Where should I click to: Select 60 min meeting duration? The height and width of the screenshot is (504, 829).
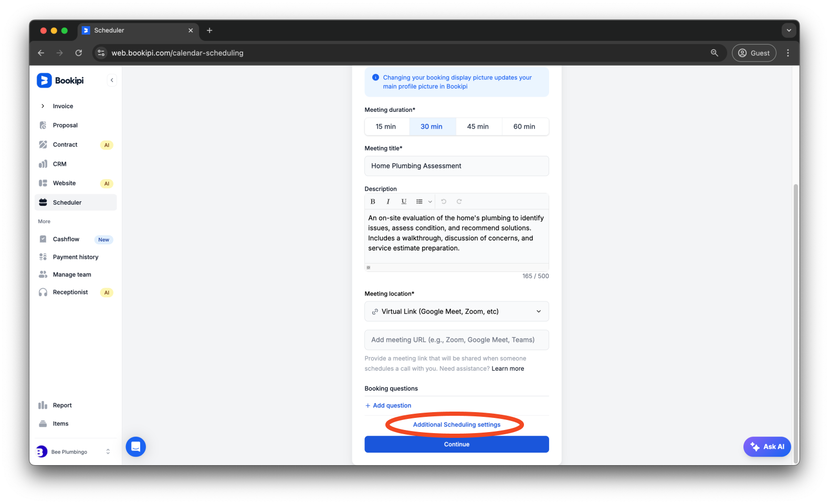coord(524,127)
